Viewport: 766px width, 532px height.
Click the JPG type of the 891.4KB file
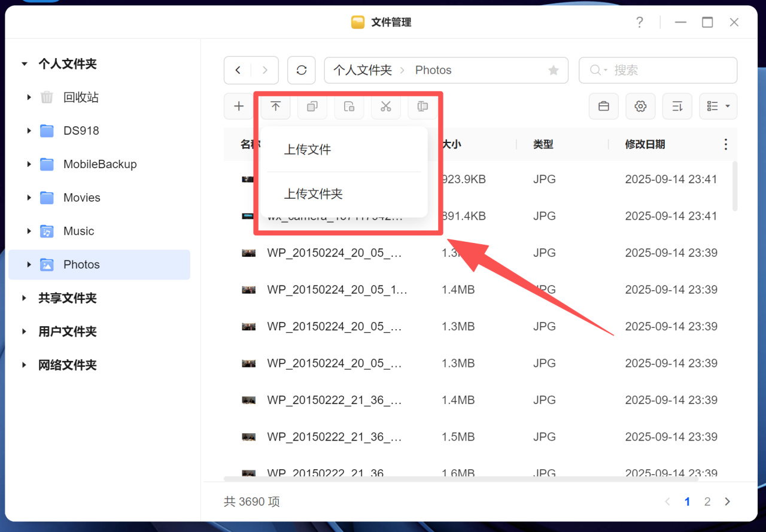pyautogui.click(x=543, y=216)
